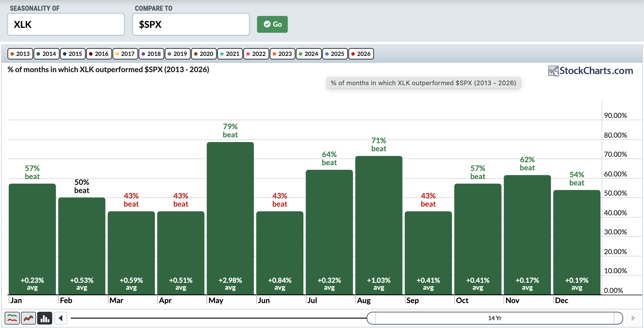Click the May bar showing 79% beat
Image resolution: width=644 pixels, height=328 pixels.
(230, 218)
